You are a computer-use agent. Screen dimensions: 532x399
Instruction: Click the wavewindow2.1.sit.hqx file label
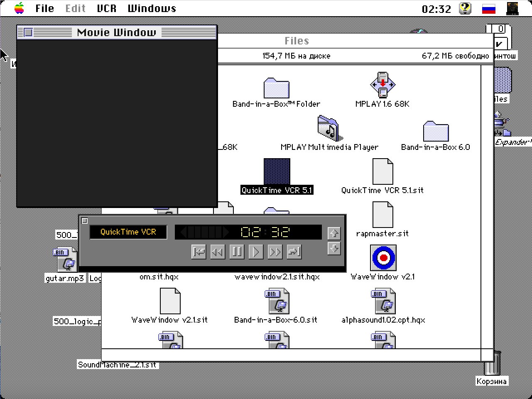coord(277,277)
